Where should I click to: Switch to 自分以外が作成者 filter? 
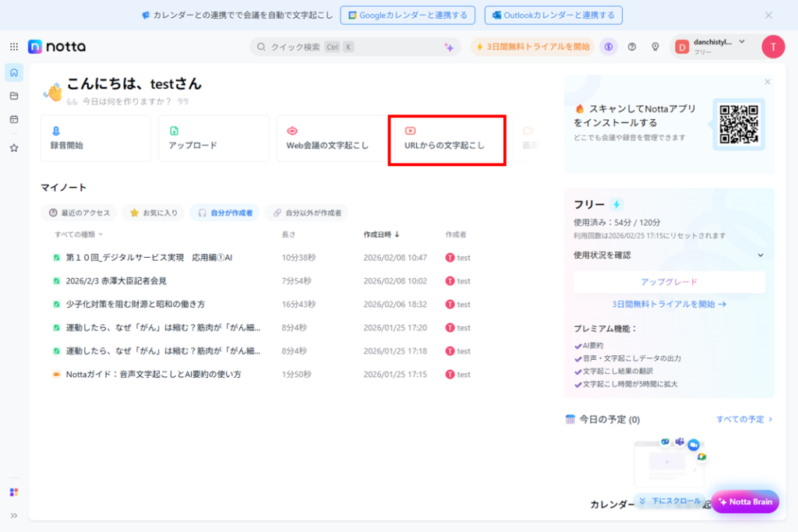coord(306,213)
